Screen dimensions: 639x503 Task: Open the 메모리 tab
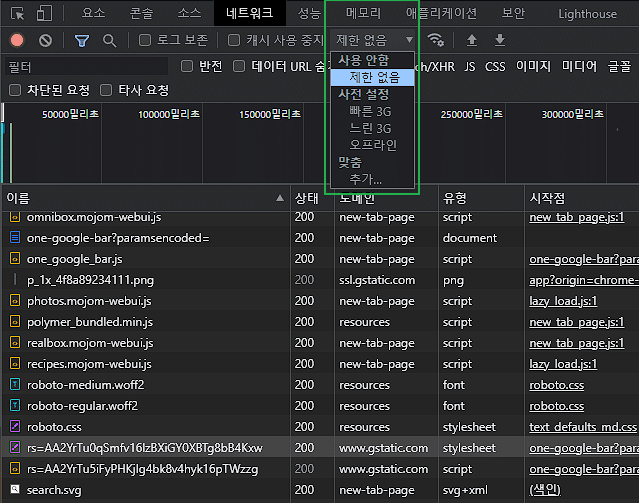coord(363,13)
